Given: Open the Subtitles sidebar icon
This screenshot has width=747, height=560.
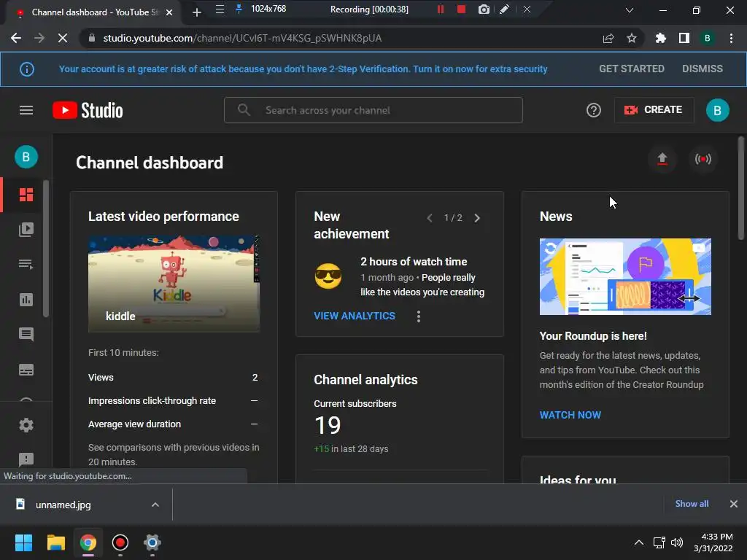Looking at the screenshot, I should (26, 370).
